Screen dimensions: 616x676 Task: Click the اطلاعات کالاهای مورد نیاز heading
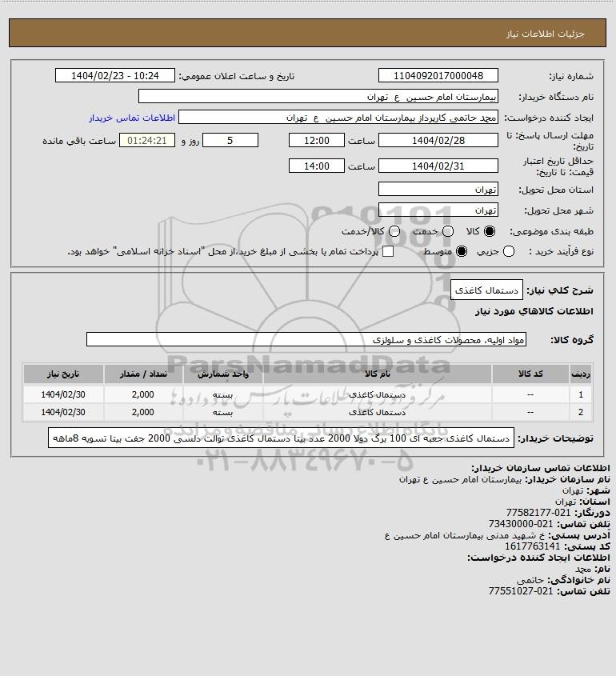534,311
